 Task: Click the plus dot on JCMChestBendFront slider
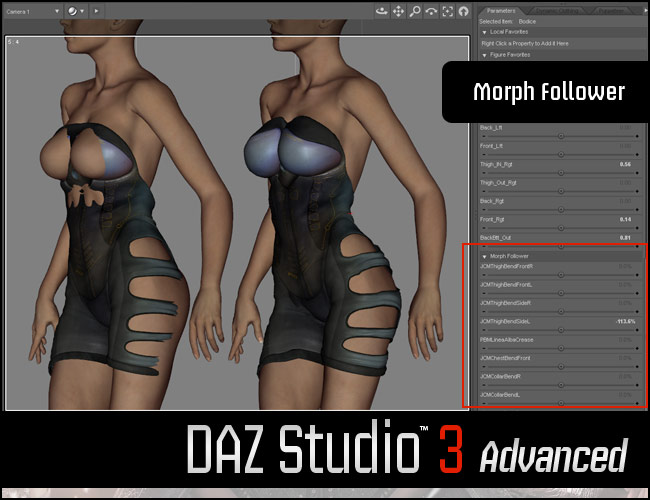637,367
